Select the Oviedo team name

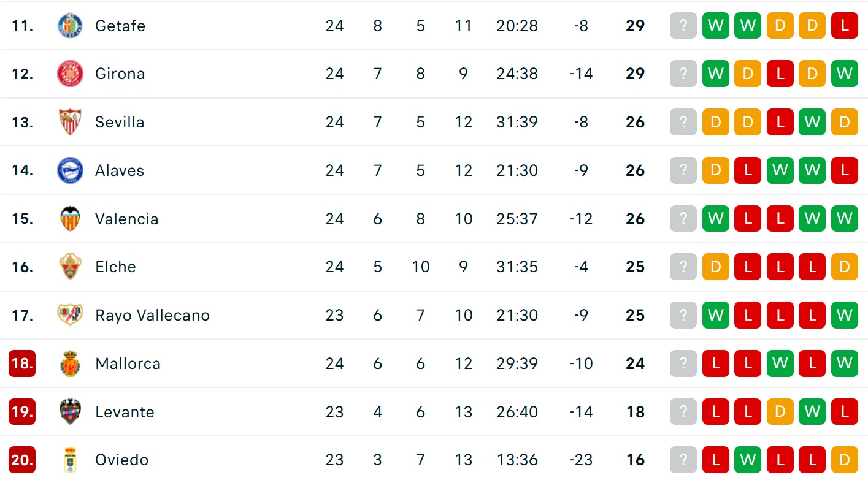tap(121, 460)
